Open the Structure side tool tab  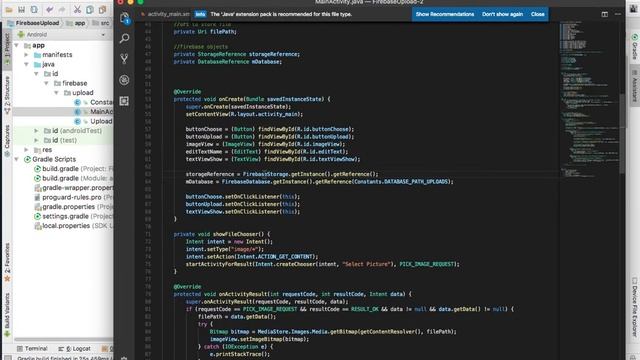pos(7,95)
